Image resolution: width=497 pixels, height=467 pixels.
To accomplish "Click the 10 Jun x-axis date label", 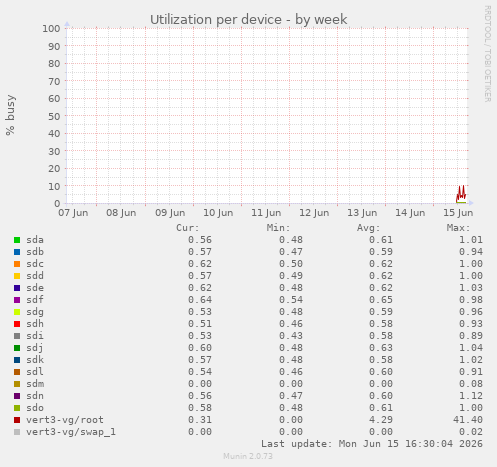I will click(218, 213).
